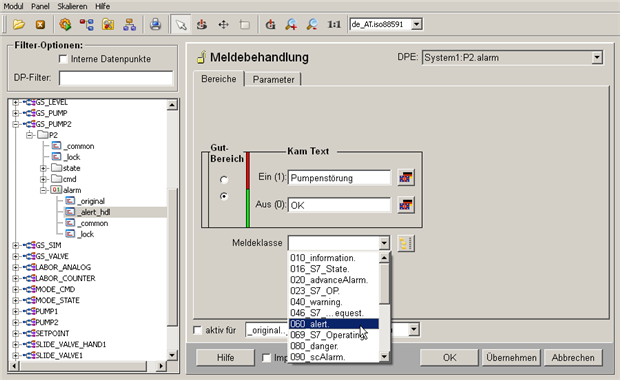Click the icon right of Meldeklasse combo
The image size is (620, 380).
pos(406,243)
